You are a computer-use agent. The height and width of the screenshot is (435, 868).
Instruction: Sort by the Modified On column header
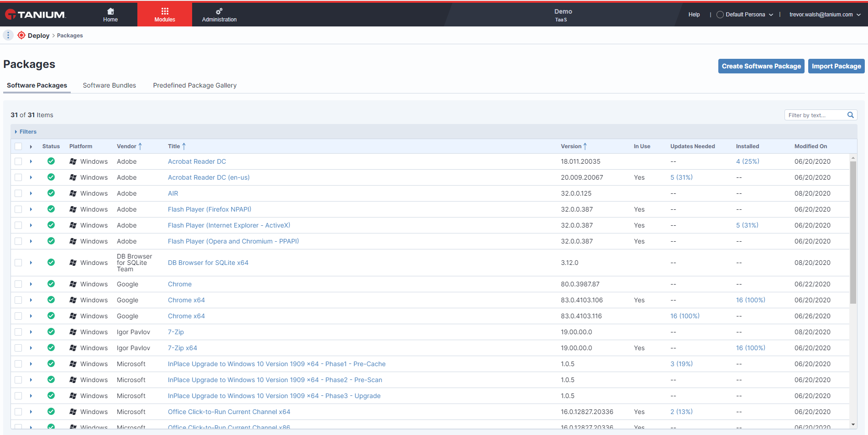(x=810, y=146)
